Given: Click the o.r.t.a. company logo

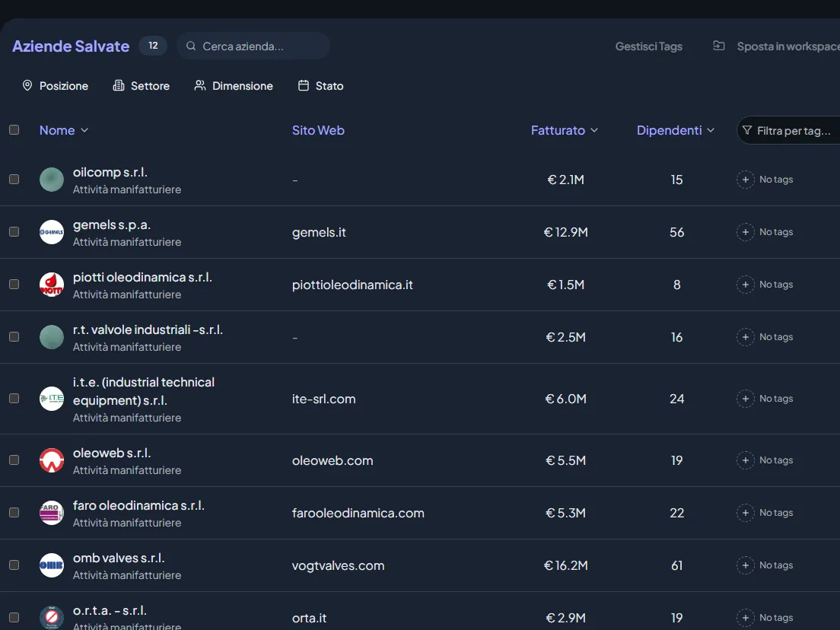Looking at the screenshot, I should pos(52,618).
